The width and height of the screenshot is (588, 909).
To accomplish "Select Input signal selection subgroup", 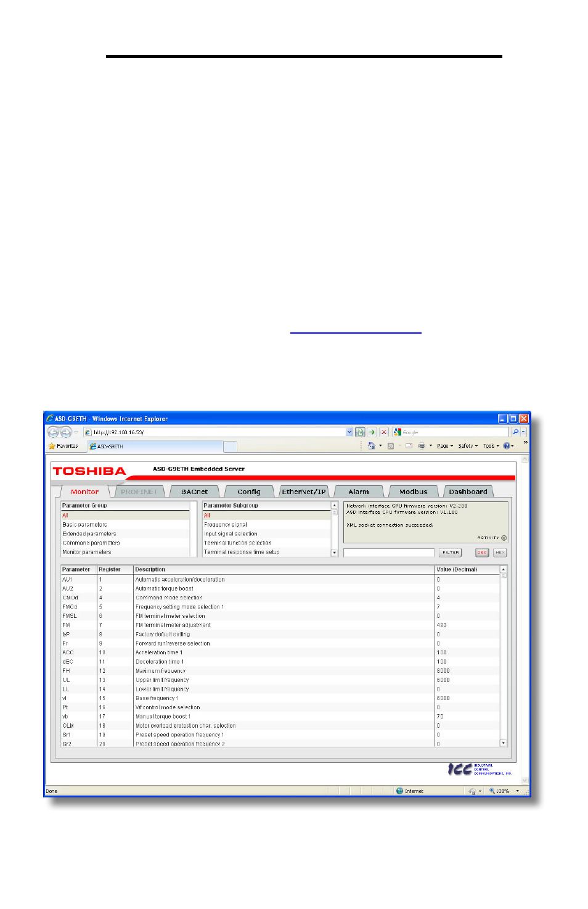I will (x=267, y=534).
